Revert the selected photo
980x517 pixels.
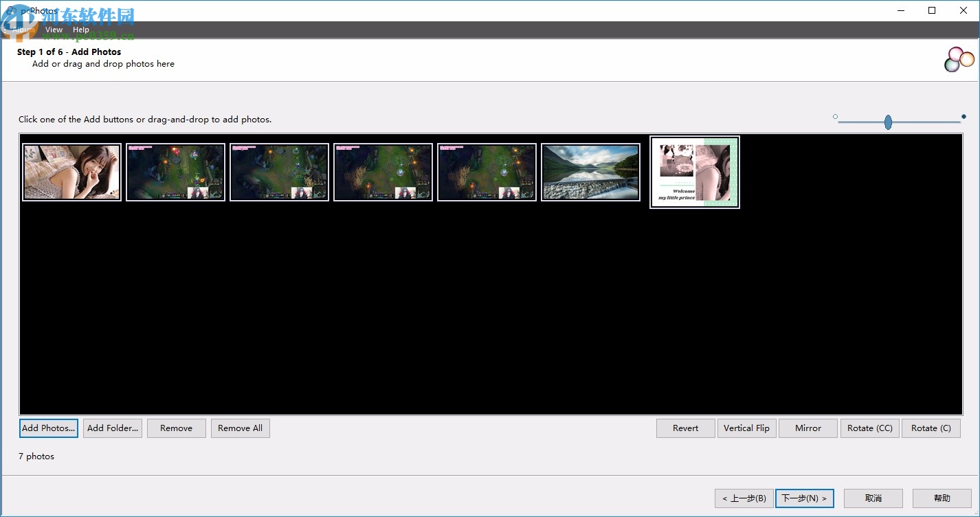685,428
